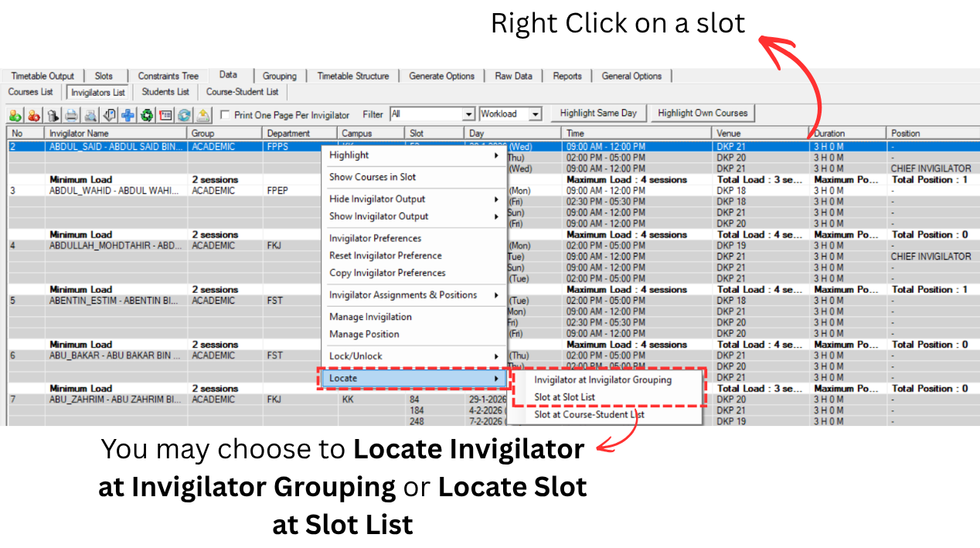Click Highlight Own Courses button

coord(703,113)
